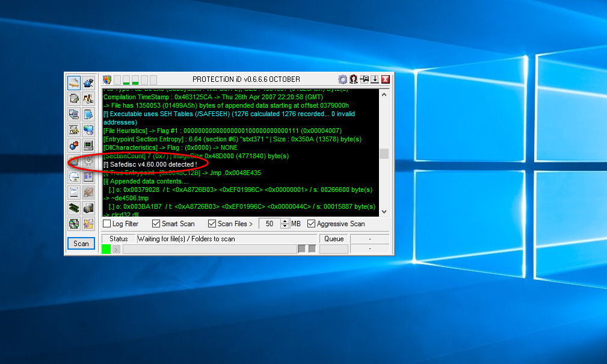Uncheck the Smart Scan checkbox
This screenshot has width=607, height=364.
tap(156, 223)
